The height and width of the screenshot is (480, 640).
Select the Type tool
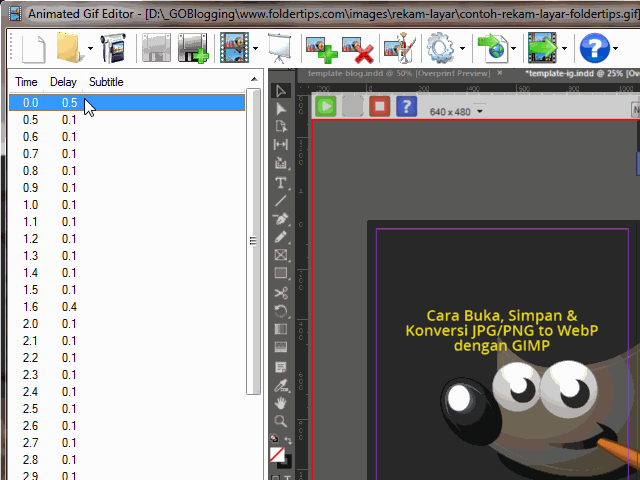[x=281, y=182]
